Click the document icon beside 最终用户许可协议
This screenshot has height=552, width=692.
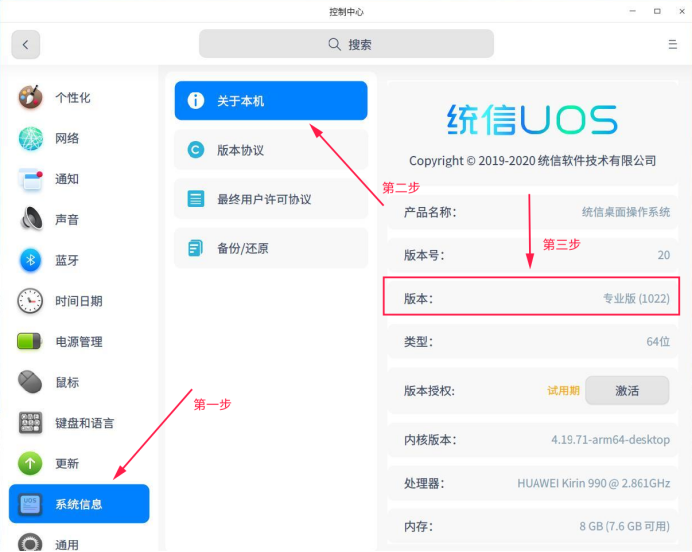[x=196, y=199]
